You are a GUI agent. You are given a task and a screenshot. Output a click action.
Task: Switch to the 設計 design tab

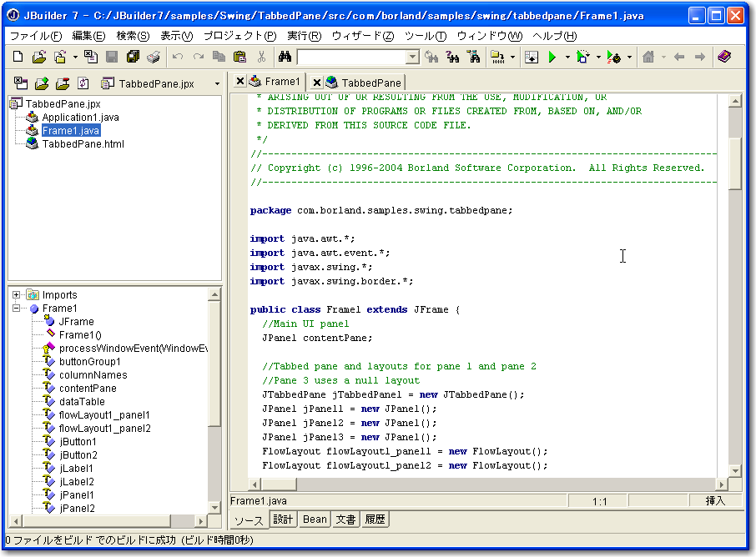(x=284, y=519)
